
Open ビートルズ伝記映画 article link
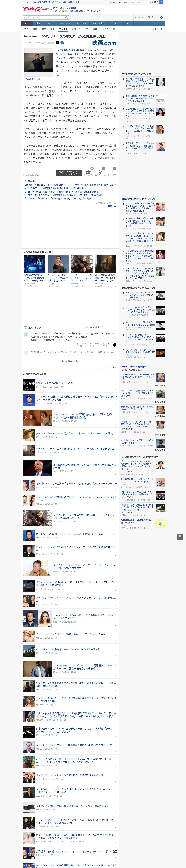75,534
